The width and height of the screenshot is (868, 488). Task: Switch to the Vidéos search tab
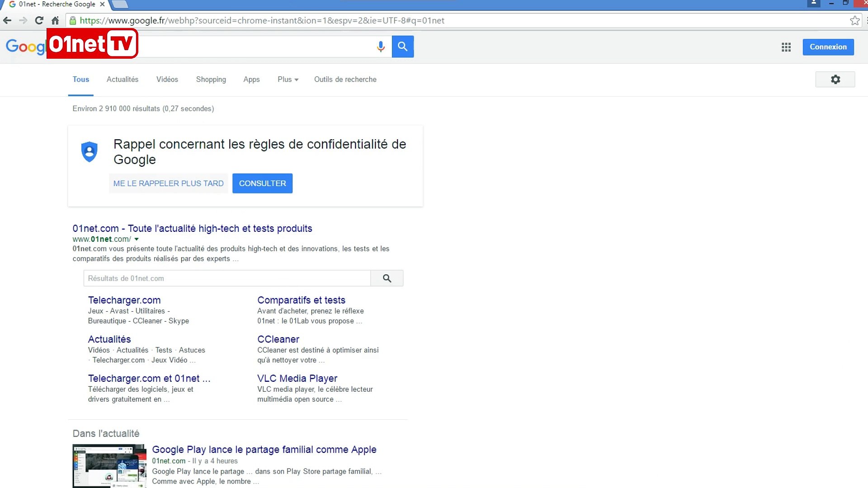pos(167,80)
